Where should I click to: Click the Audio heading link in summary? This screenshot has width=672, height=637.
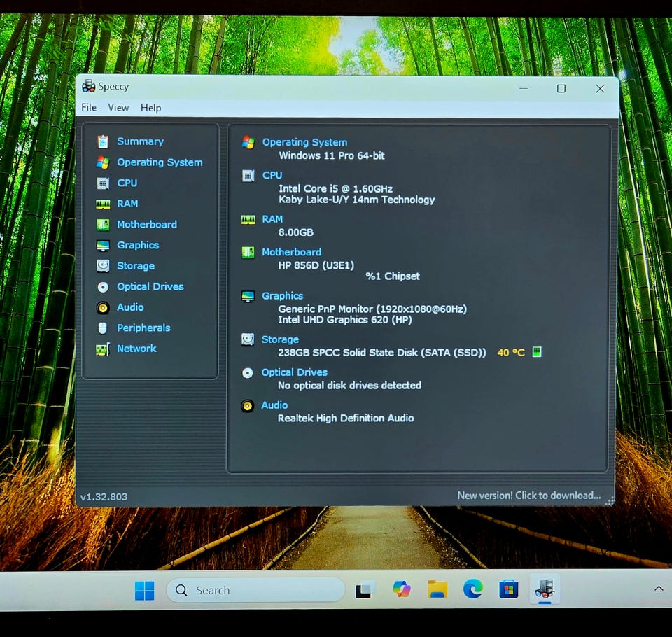(x=274, y=405)
